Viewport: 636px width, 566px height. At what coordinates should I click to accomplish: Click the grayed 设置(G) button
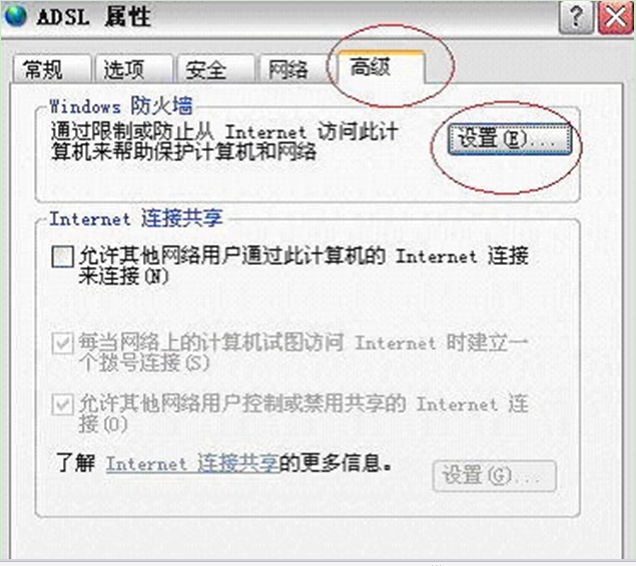[494, 476]
